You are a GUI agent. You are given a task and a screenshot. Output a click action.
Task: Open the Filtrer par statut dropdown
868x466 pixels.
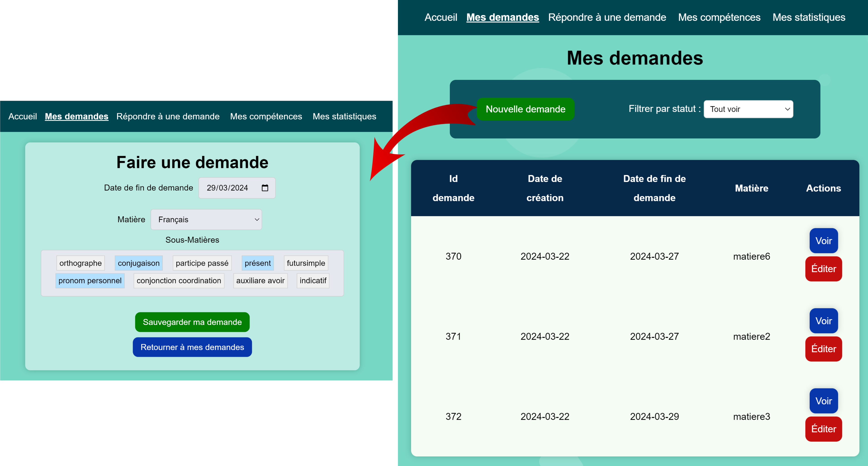coord(748,109)
